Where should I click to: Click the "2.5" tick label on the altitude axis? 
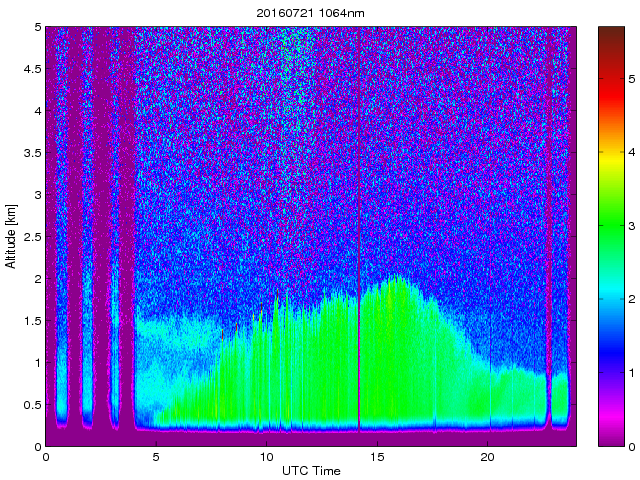[30, 237]
